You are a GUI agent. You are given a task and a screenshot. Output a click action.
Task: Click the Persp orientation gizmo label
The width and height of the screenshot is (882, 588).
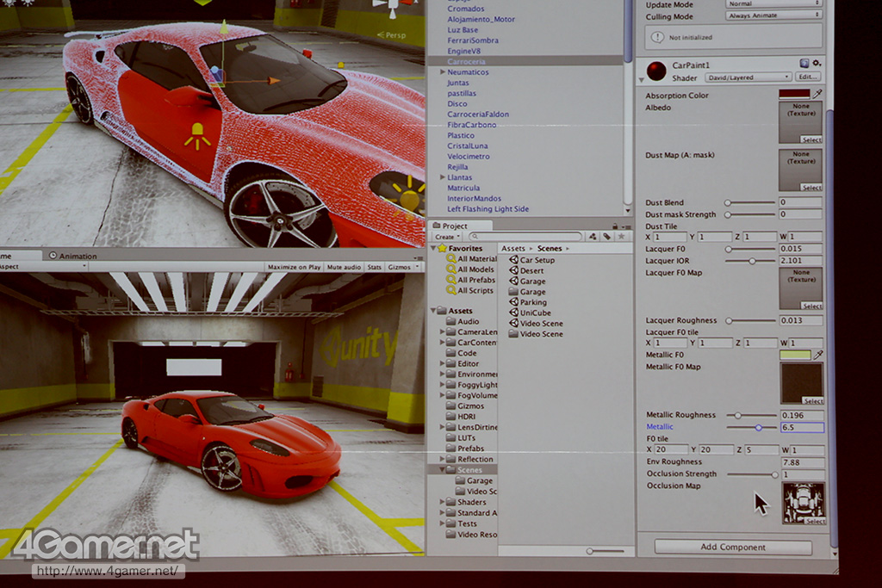click(392, 34)
